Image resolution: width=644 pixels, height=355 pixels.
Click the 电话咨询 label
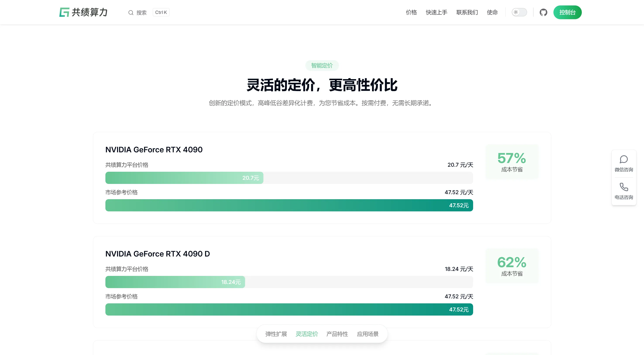click(x=624, y=197)
